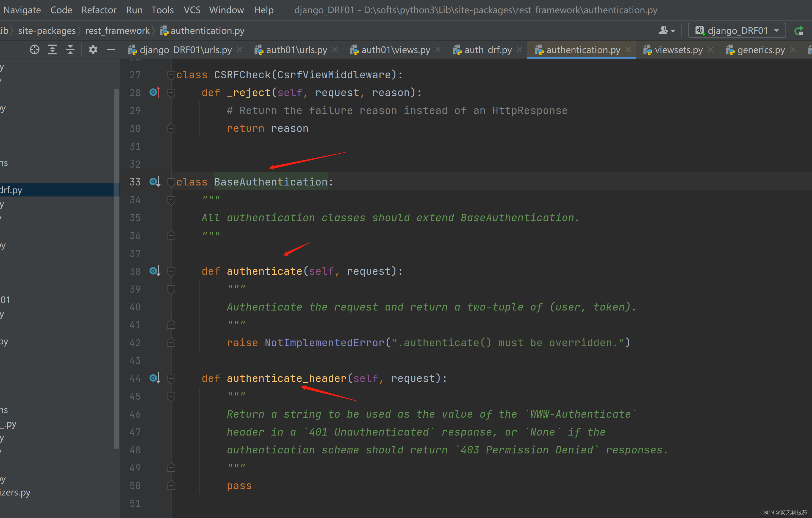Click the 'return reason' statement on line 30
Screen dimensions: 812x518
point(267,129)
